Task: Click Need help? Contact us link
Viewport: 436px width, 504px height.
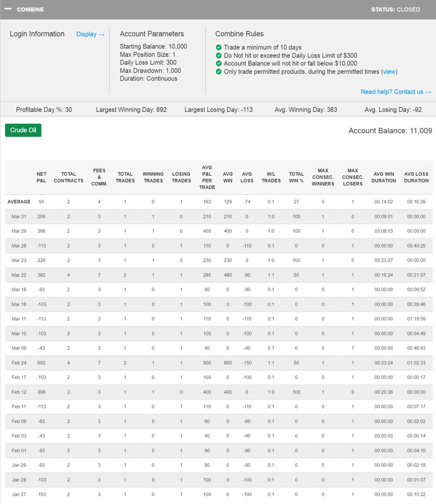Action: 396,92
